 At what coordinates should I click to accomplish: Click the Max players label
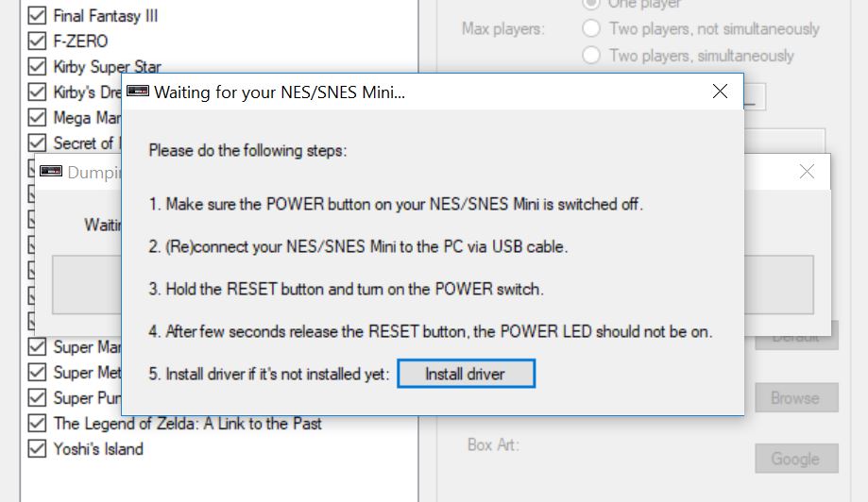point(503,28)
